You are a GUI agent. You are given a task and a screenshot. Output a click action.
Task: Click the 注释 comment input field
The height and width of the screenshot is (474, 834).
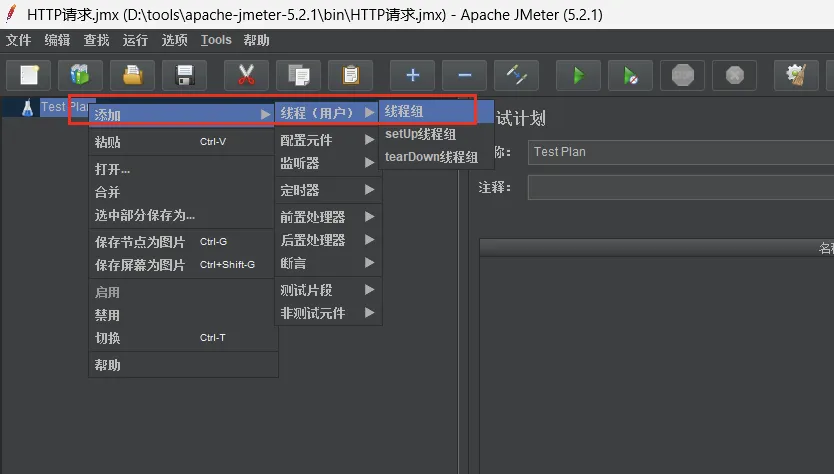681,188
